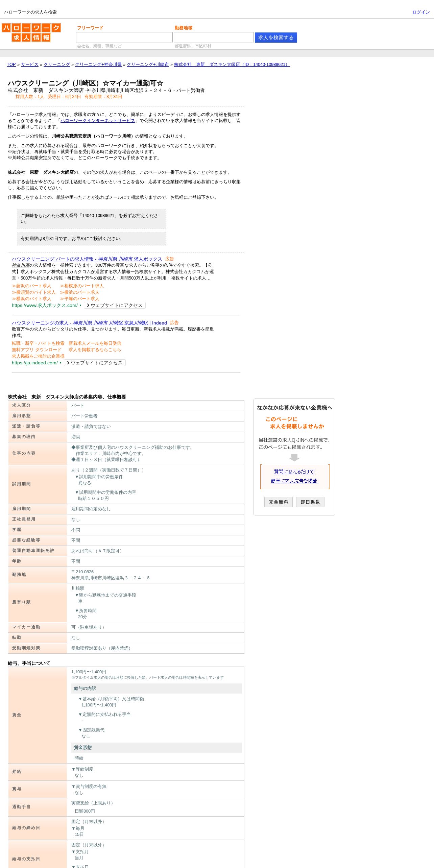Click the 給与の内訳 section header
This screenshot has width=434, height=868.
[x=156, y=689]
